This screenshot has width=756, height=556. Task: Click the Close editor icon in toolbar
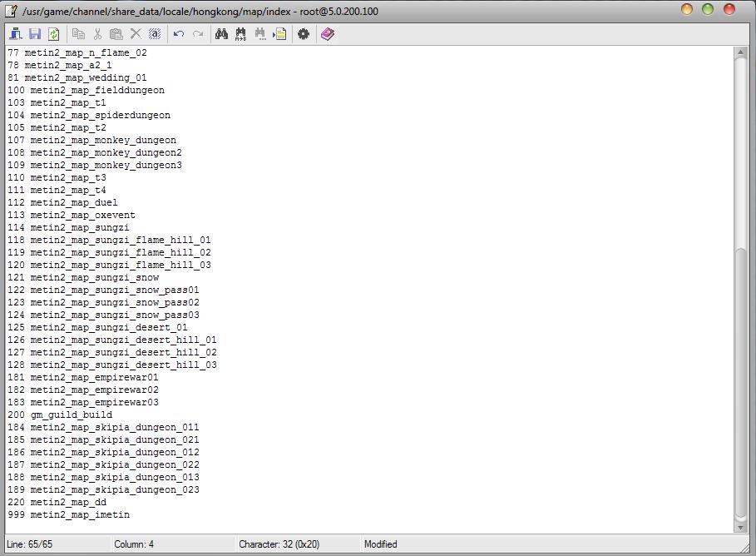[x=16, y=34]
